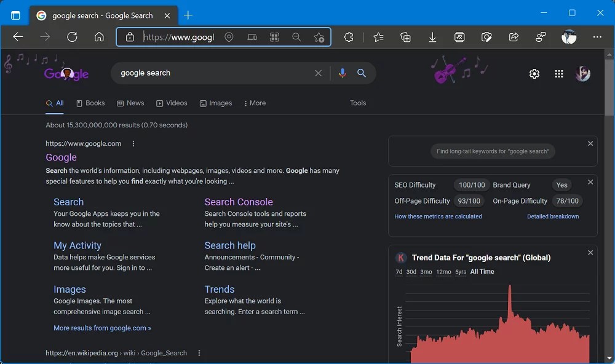This screenshot has width=615, height=364.
Task: Clear the search query with the X
Action: pos(318,73)
